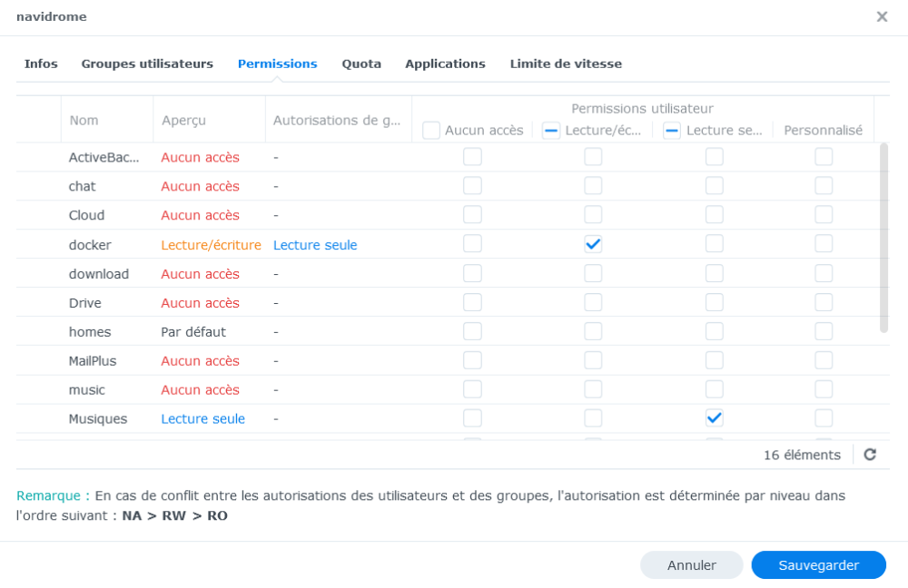908x588 pixels.
Task: Click the refresh icon beside 16 éléments
Action: tap(870, 455)
